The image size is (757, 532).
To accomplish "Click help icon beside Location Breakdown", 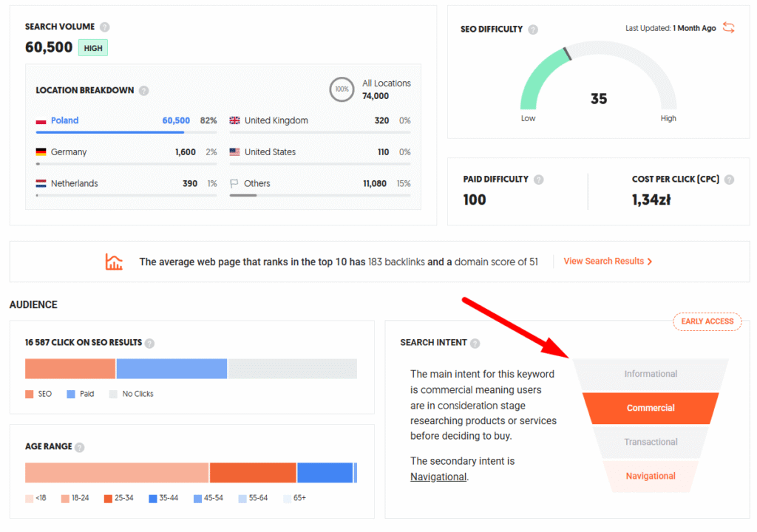I will pos(143,91).
